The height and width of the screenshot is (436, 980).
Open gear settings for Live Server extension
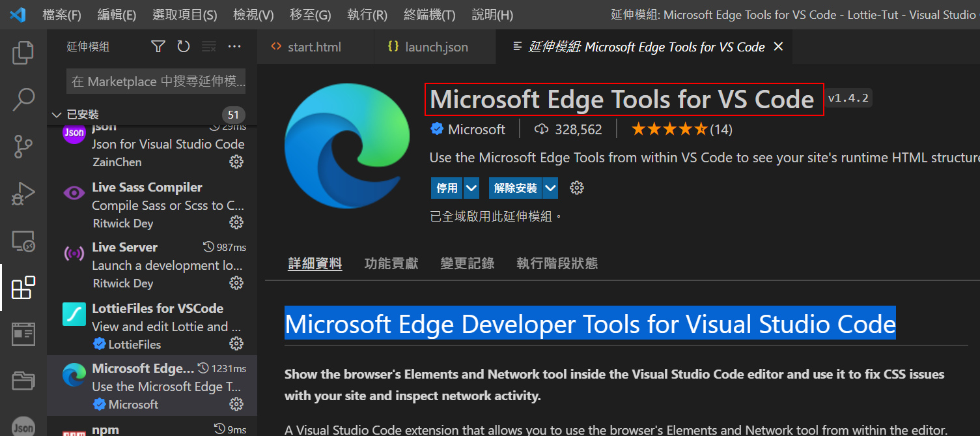click(236, 283)
